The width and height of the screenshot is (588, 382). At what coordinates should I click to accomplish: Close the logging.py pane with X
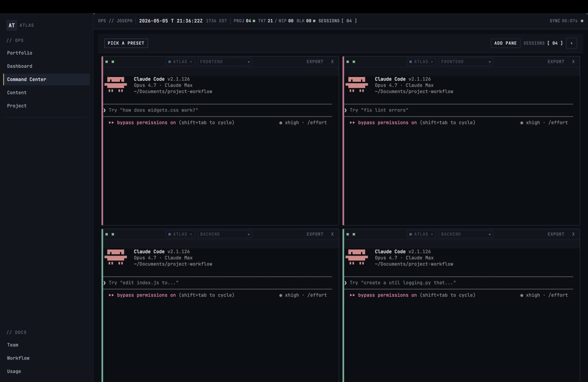pyautogui.click(x=573, y=234)
